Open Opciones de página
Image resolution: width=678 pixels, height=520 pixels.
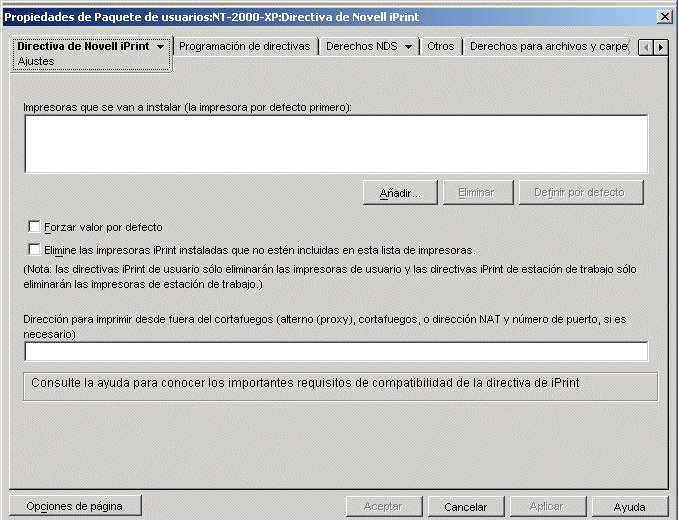[x=75, y=506]
